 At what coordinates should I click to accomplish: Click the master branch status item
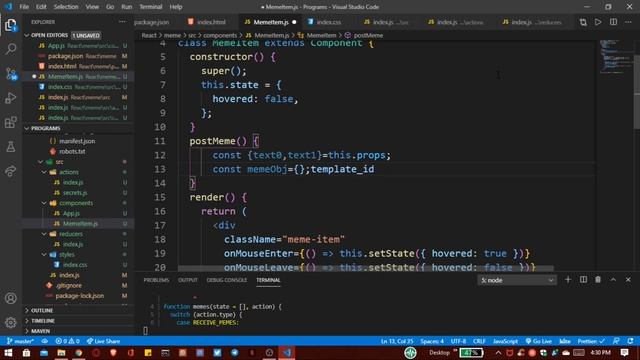20,341
